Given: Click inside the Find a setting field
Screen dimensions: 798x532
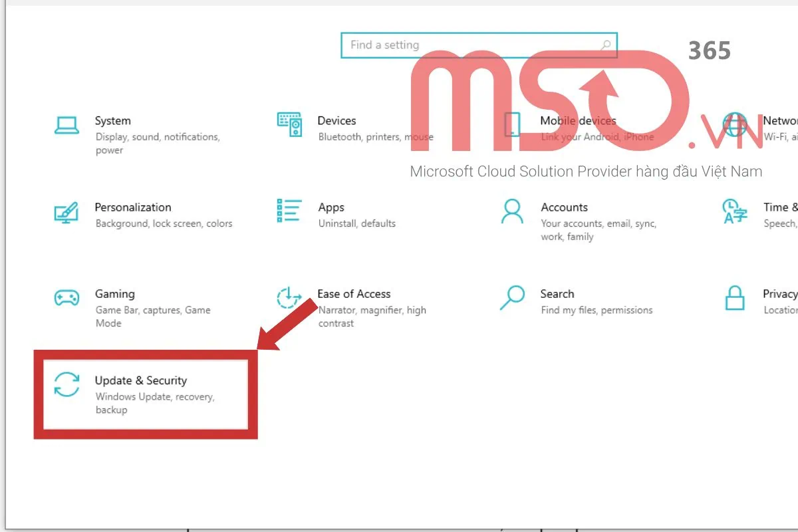Looking at the screenshot, I should [x=432, y=45].
